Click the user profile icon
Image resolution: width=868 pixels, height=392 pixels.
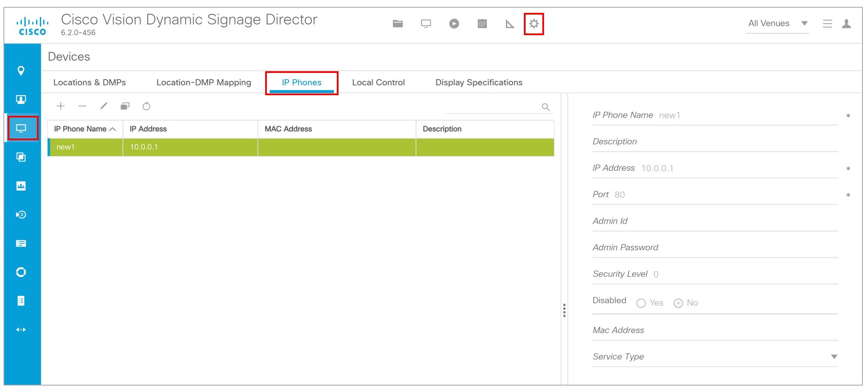pyautogui.click(x=847, y=24)
